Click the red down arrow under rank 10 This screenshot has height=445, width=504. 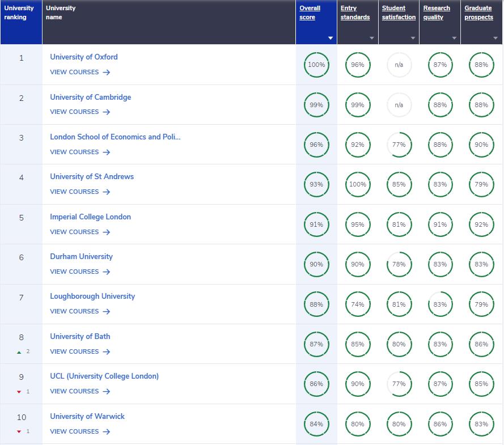(x=19, y=432)
